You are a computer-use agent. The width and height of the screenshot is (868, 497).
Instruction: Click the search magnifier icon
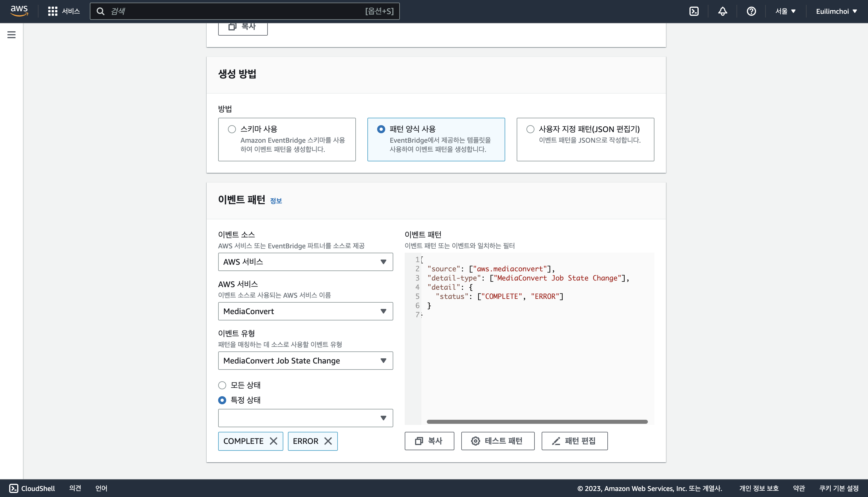(x=100, y=11)
